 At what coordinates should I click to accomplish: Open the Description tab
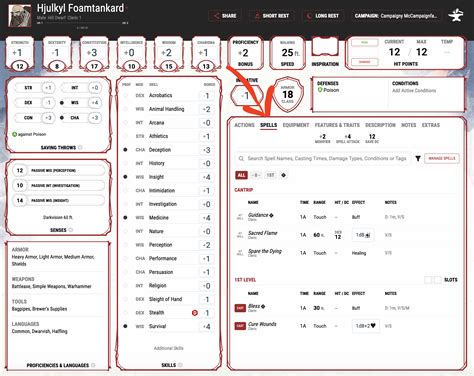380,125
